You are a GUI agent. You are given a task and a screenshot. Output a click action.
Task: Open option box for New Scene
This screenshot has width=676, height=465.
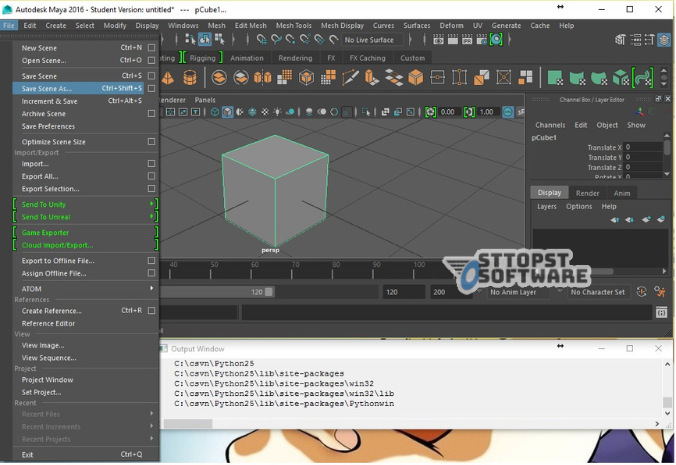pos(151,47)
